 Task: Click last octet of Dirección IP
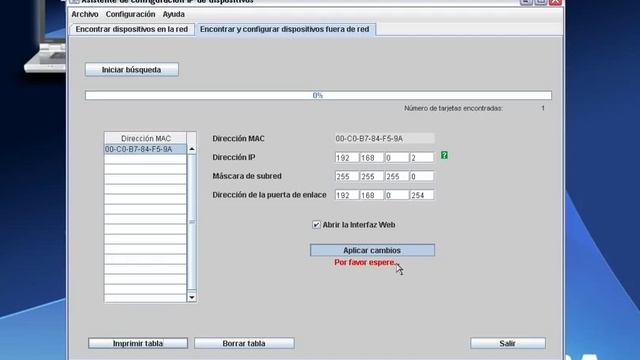tap(422, 158)
